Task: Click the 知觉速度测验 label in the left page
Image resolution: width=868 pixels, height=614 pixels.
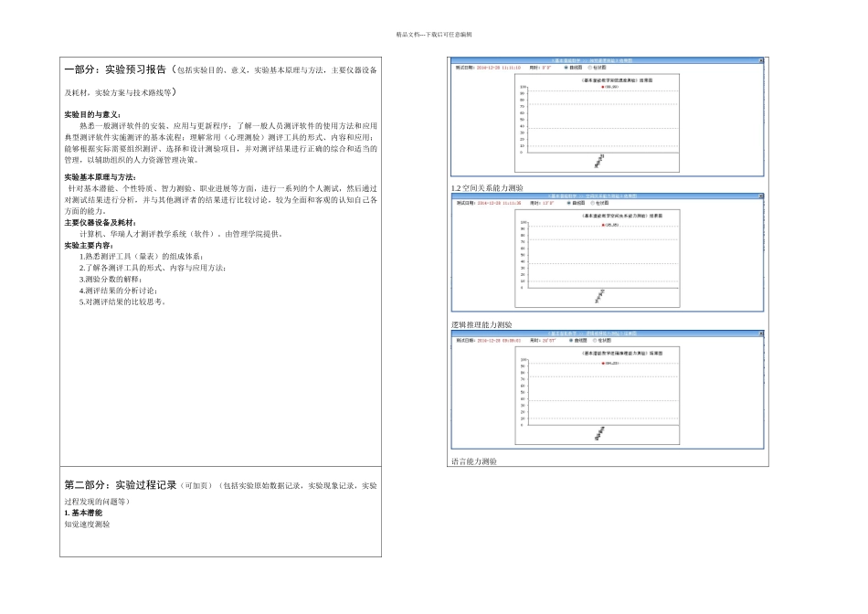Action: click(x=87, y=524)
